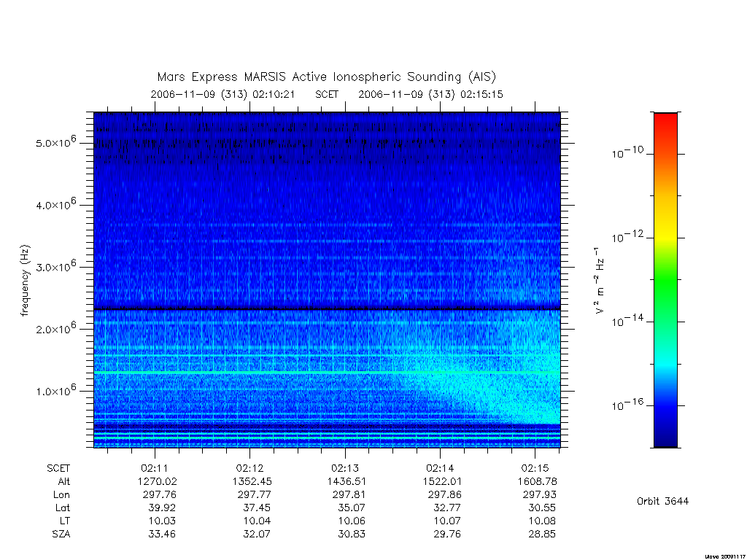747x560 pixels.
Task: Click the 10^-10 colorbar tick label
Action: 627,152
